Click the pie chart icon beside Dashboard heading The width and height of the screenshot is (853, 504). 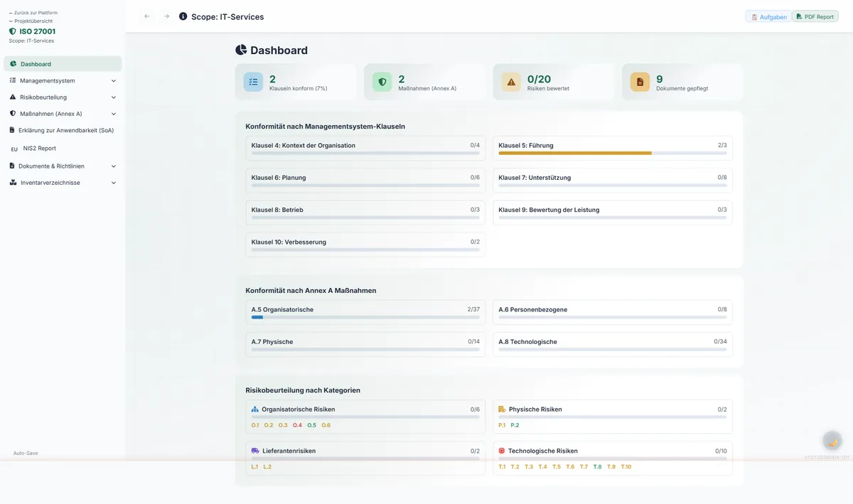click(x=241, y=50)
